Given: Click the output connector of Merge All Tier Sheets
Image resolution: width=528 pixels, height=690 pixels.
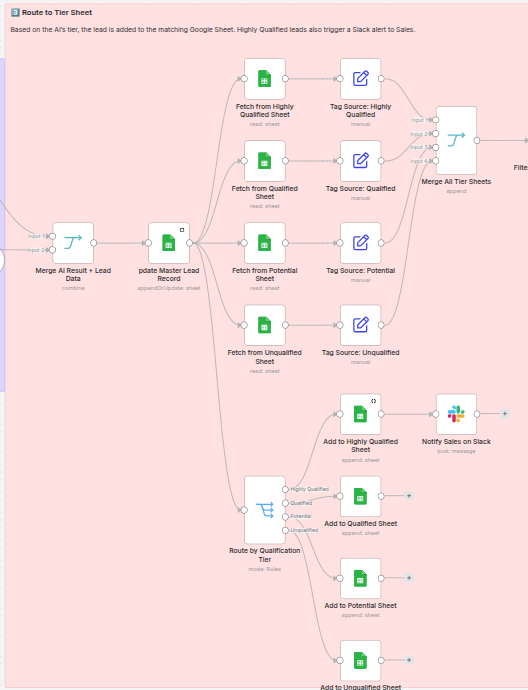Looking at the screenshot, I should pos(477,140).
